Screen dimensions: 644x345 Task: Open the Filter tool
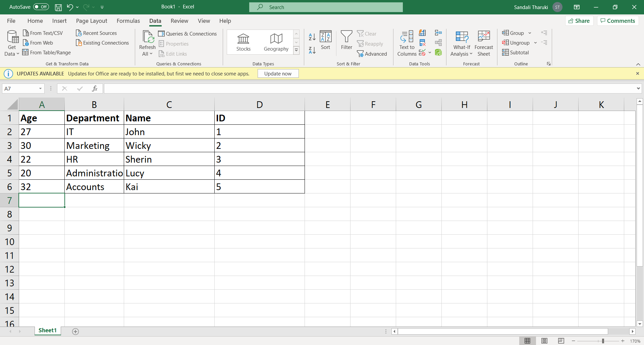point(346,42)
